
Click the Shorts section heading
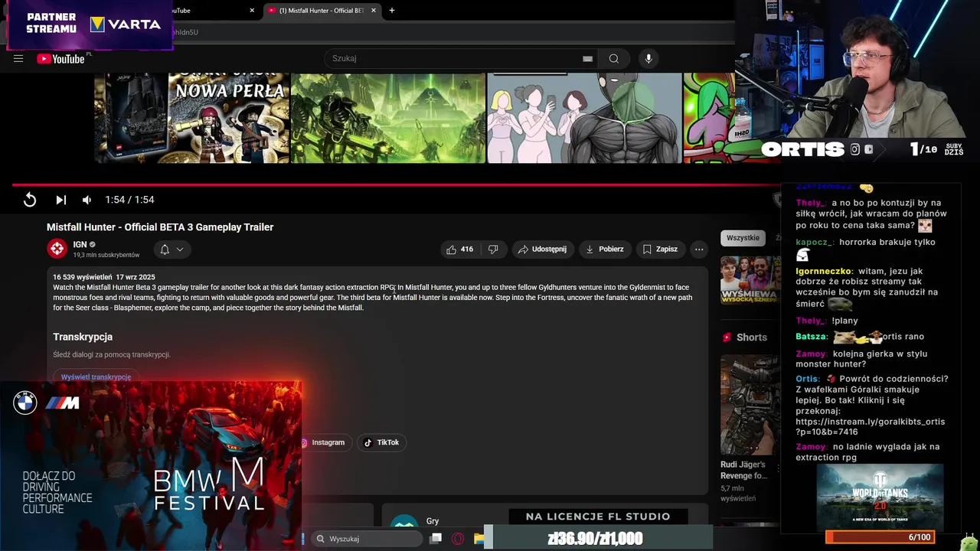coord(752,337)
